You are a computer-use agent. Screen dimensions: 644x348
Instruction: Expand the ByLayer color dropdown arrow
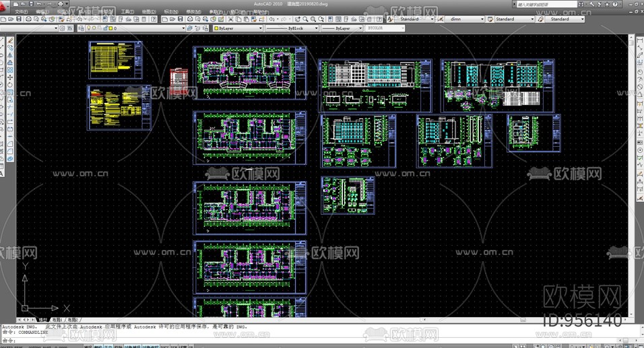tap(261, 28)
